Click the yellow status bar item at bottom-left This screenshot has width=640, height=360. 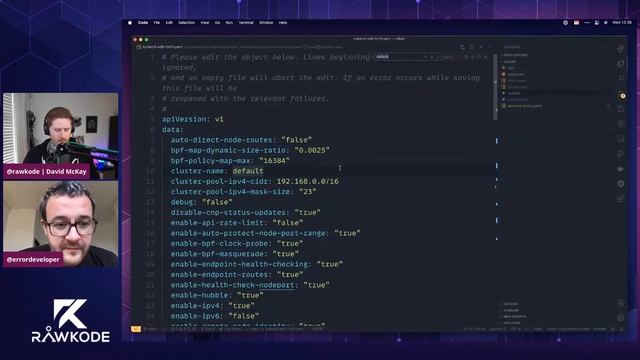(x=136, y=329)
